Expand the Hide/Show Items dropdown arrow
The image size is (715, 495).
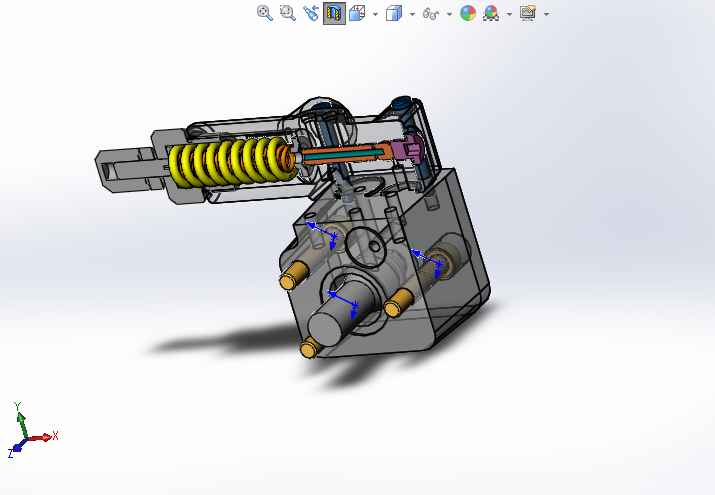[450, 14]
